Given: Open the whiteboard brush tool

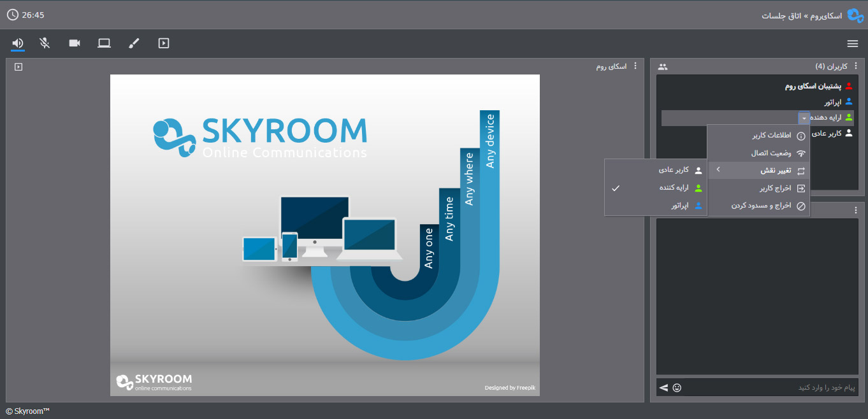Looking at the screenshot, I should coord(134,43).
